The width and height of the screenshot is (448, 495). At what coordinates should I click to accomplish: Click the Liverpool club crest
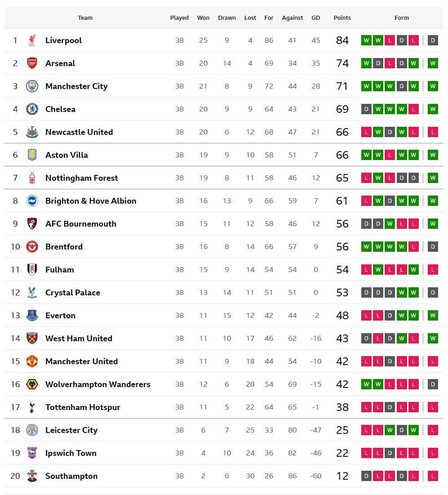tap(32, 40)
